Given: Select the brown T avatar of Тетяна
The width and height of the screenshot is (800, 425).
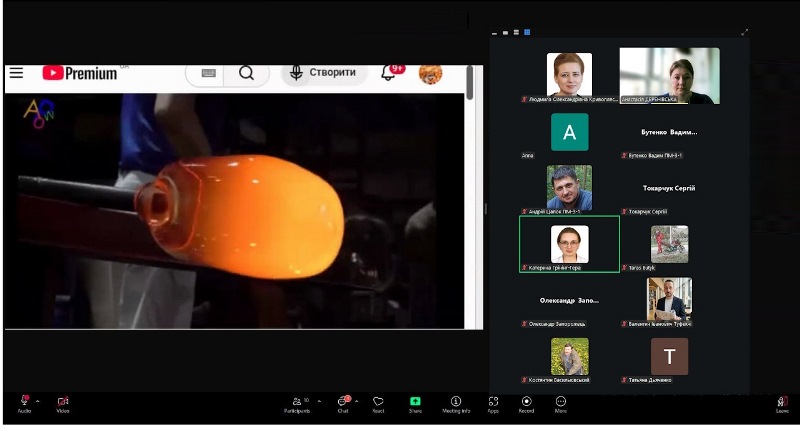Looking at the screenshot, I should pyautogui.click(x=669, y=356).
